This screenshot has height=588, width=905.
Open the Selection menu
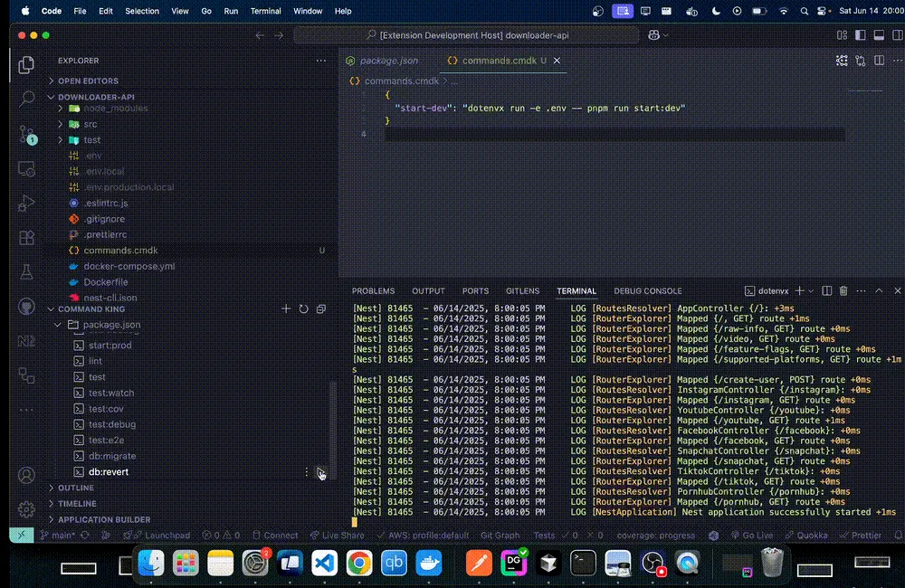[142, 11]
